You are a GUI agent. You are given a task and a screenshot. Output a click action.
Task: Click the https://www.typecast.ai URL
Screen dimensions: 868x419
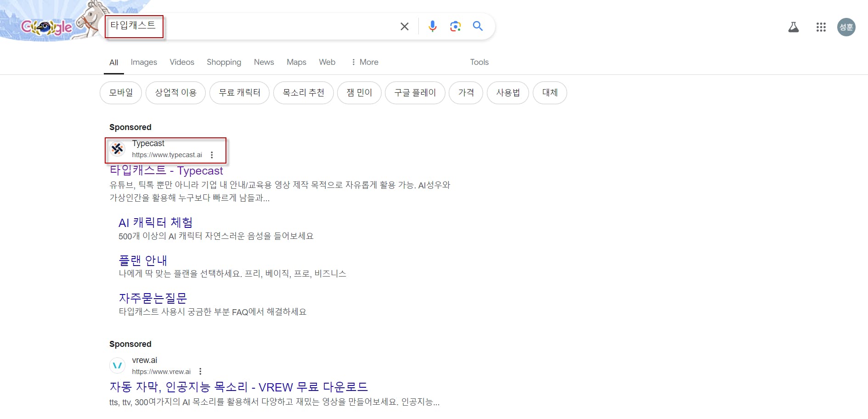pyautogui.click(x=167, y=155)
